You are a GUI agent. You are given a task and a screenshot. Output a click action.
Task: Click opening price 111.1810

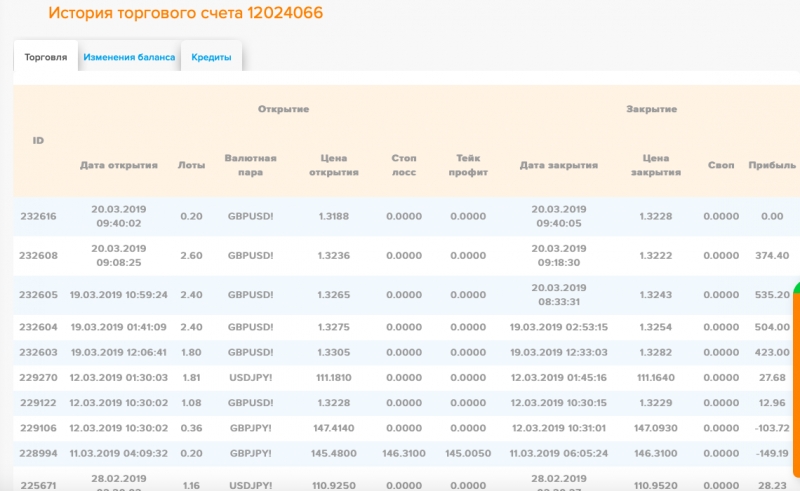[x=334, y=378]
